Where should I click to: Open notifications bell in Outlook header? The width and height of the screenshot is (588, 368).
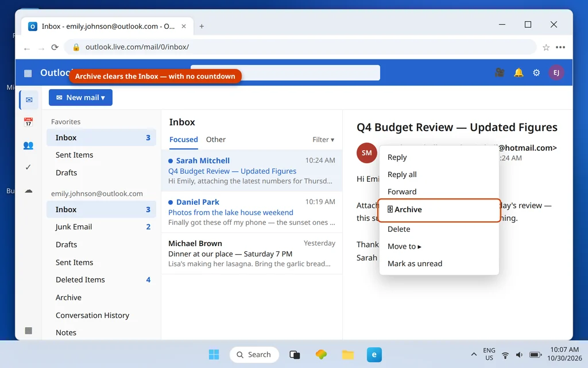pyautogui.click(x=519, y=72)
